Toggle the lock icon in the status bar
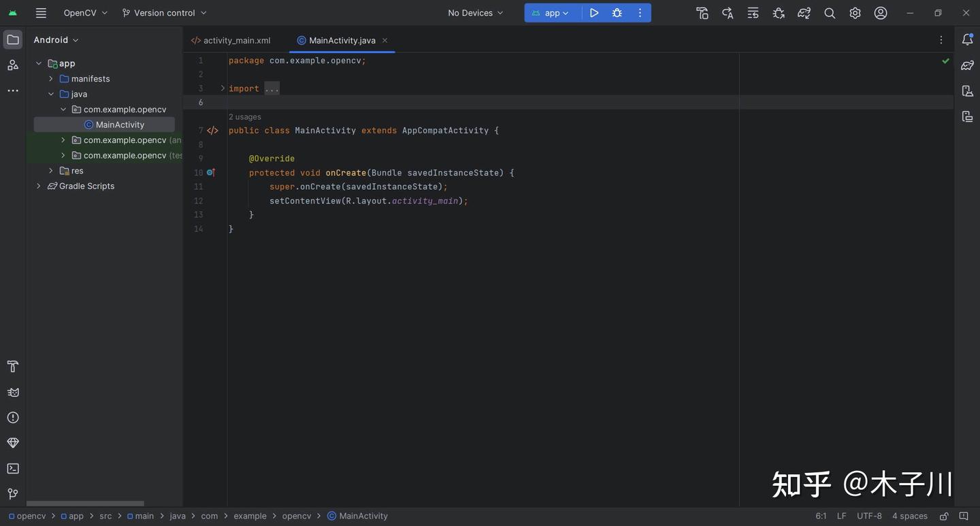Screen dimensions: 980x526 (x=943, y=516)
